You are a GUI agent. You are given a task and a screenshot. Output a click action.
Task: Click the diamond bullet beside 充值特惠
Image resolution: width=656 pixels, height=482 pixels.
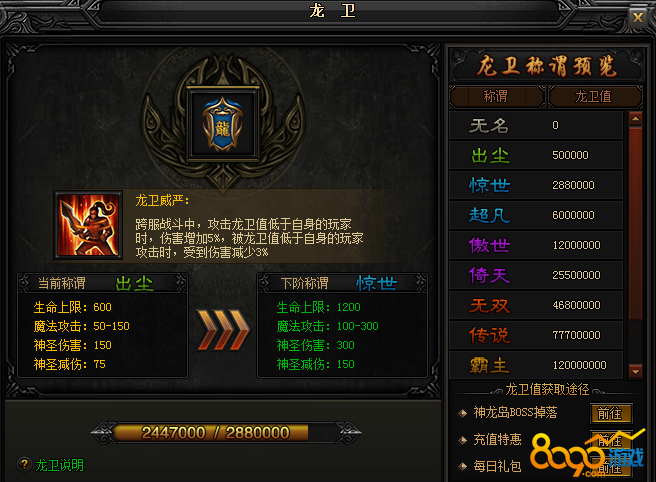click(x=462, y=440)
